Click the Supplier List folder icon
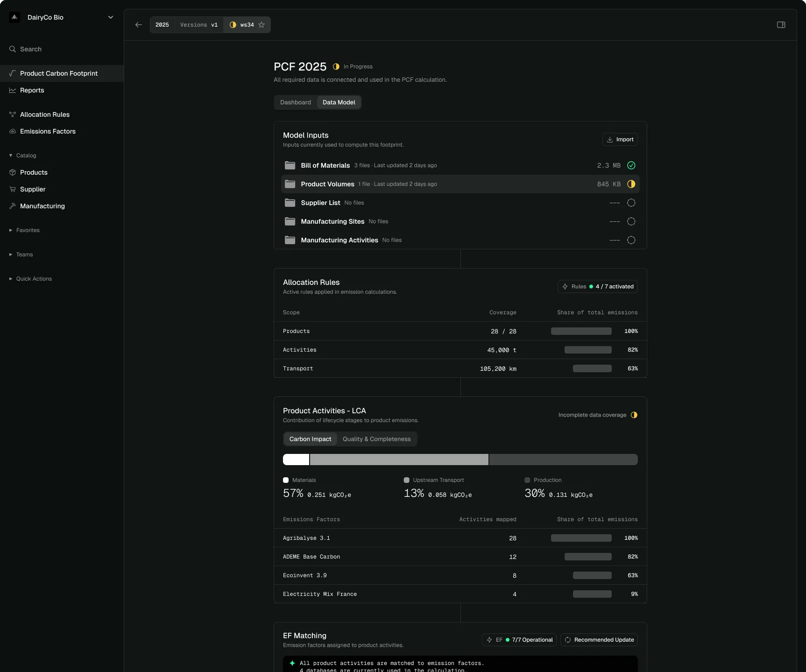 [x=290, y=203]
